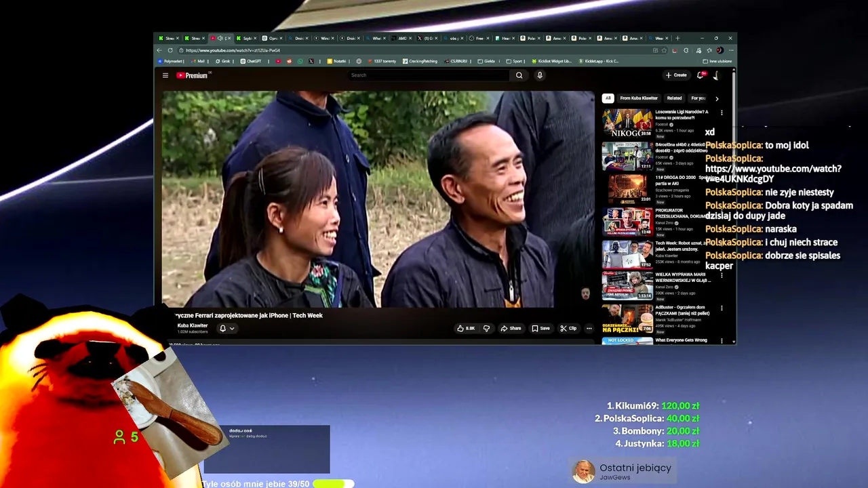The image size is (868, 488).
Task: Start voice search with microphone icon
Action: tap(540, 75)
